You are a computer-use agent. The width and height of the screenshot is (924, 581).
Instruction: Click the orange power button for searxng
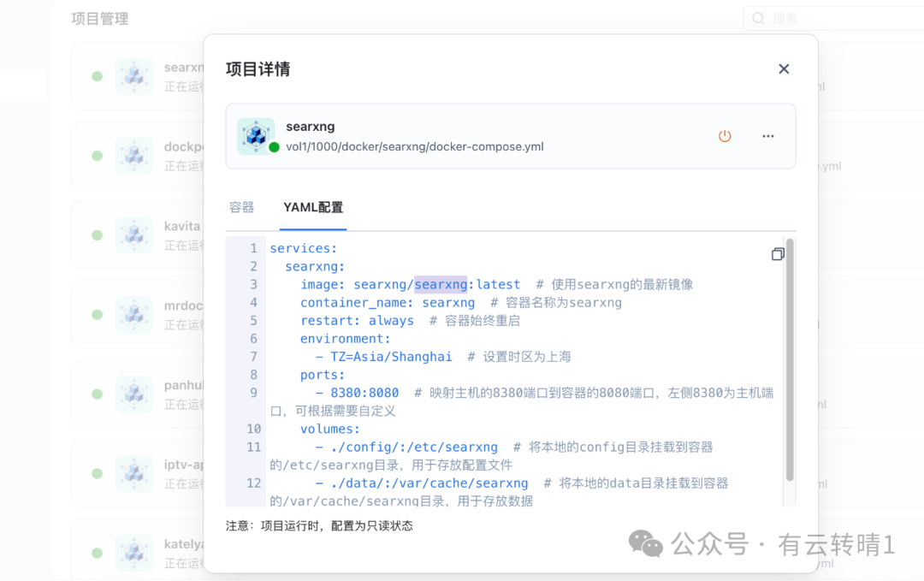click(725, 136)
